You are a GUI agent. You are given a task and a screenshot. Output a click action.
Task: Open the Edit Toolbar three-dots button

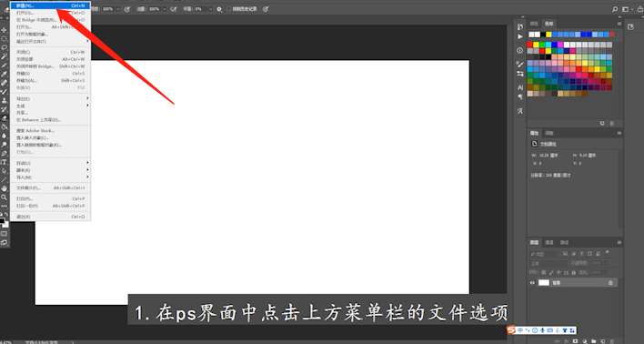[x=5, y=206]
